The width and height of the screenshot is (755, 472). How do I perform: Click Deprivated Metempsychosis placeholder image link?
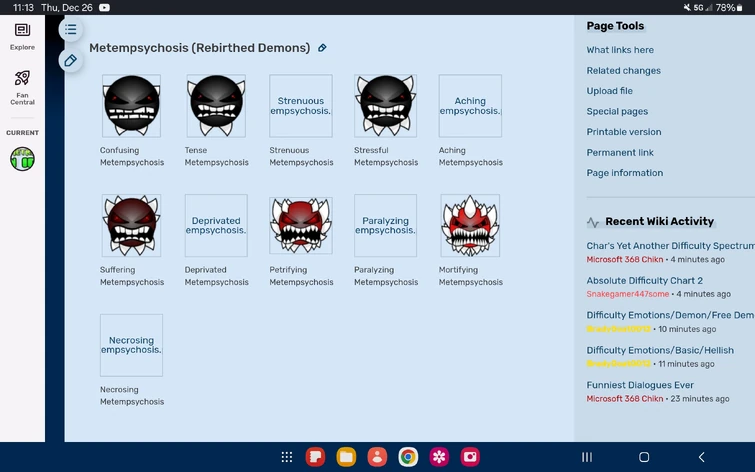(x=216, y=225)
